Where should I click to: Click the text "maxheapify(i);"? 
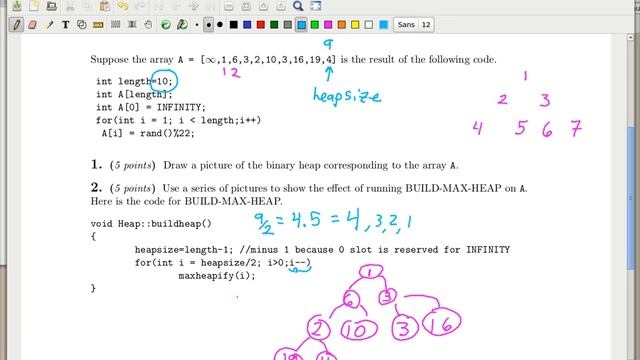[217, 276]
